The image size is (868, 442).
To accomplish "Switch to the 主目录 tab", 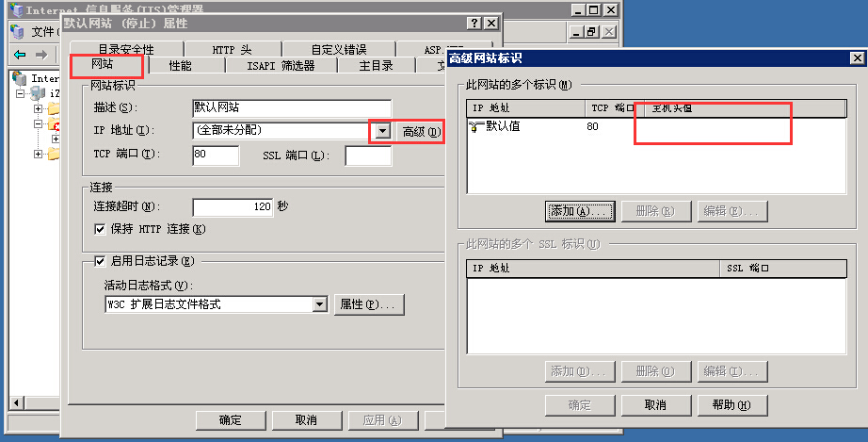I will tap(376, 65).
